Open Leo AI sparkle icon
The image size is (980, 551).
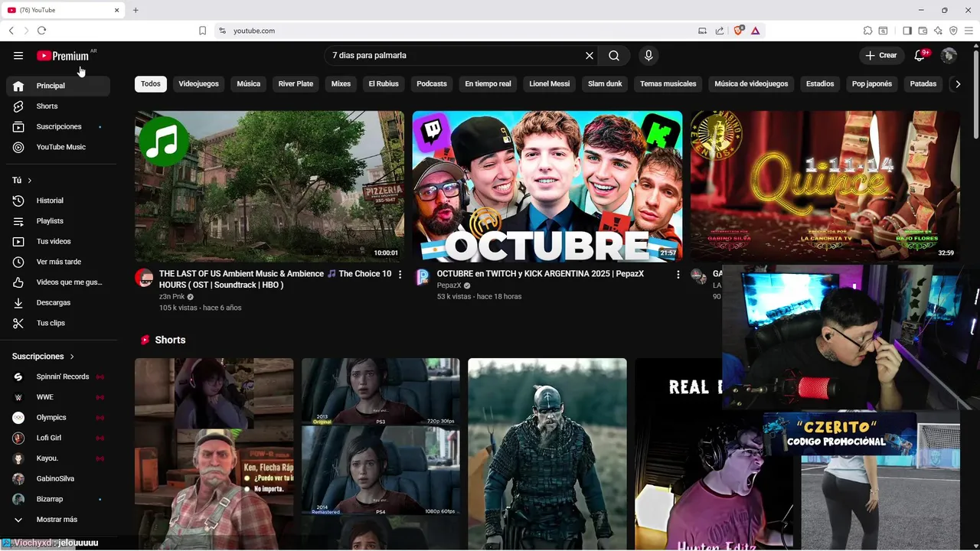938,31
